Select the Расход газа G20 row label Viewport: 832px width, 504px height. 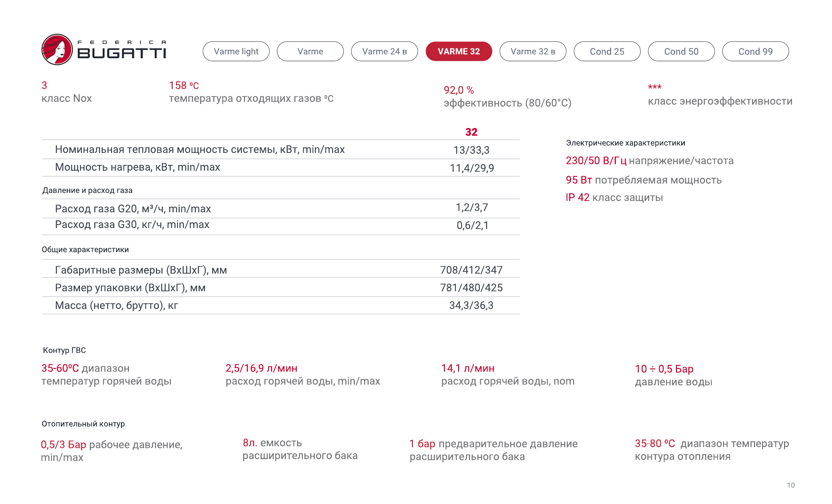pos(133,209)
